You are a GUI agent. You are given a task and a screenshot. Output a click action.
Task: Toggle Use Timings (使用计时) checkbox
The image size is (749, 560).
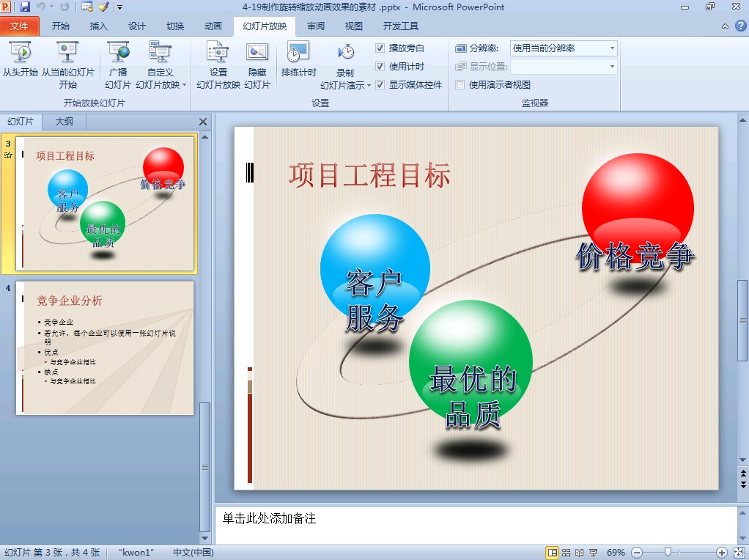click(380, 67)
